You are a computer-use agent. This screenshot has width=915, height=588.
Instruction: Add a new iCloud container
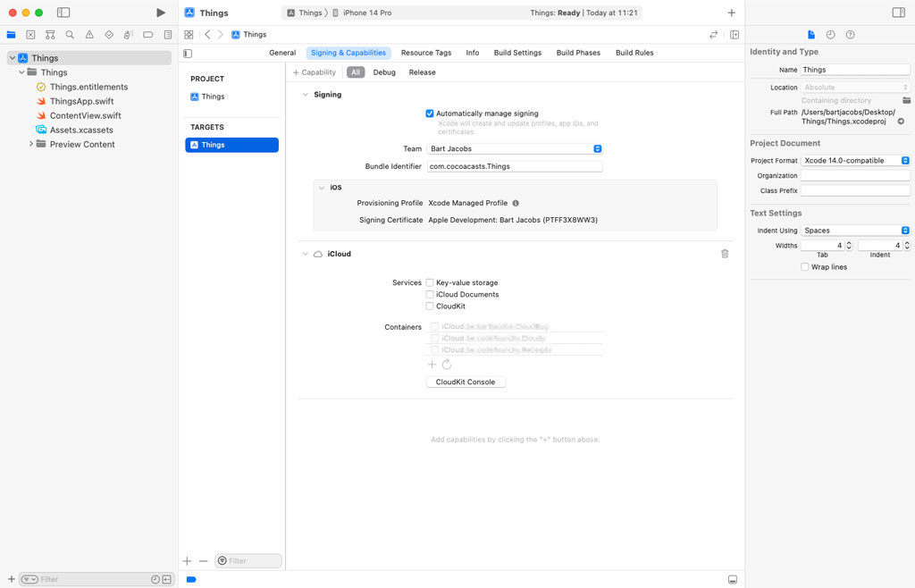pos(432,365)
